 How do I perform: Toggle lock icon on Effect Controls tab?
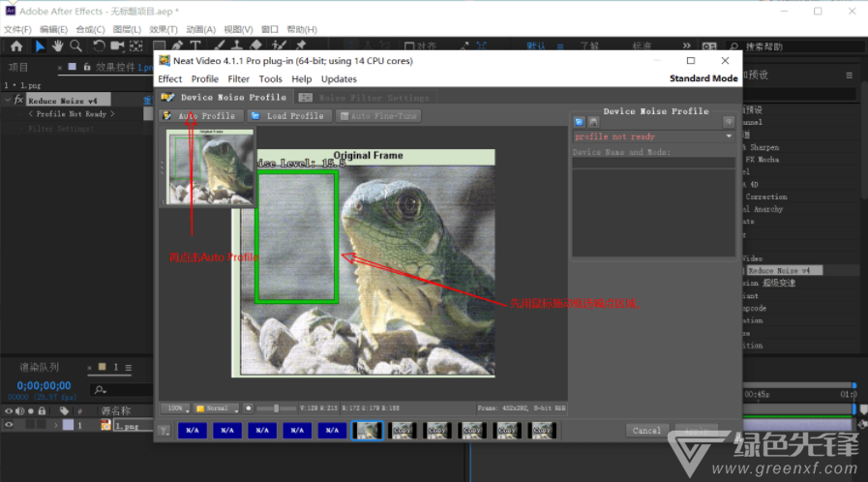(x=86, y=67)
